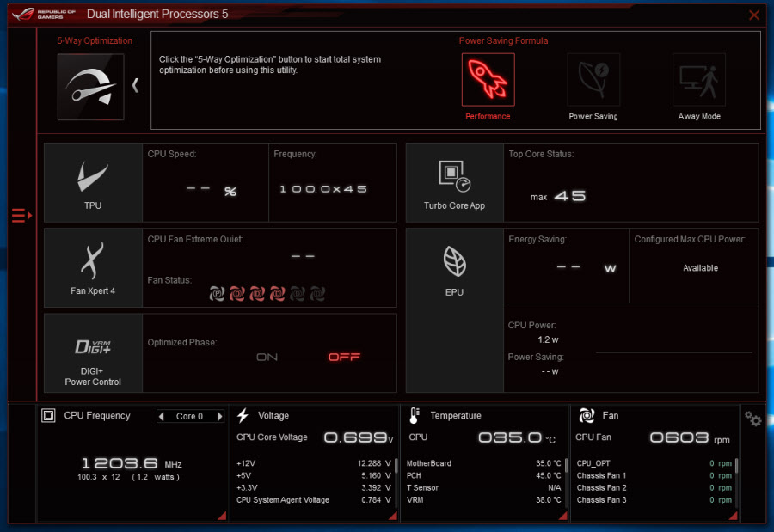Click the 5-Way Optimization heading
Screen dimensions: 774x532
click(x=95, y=41)
